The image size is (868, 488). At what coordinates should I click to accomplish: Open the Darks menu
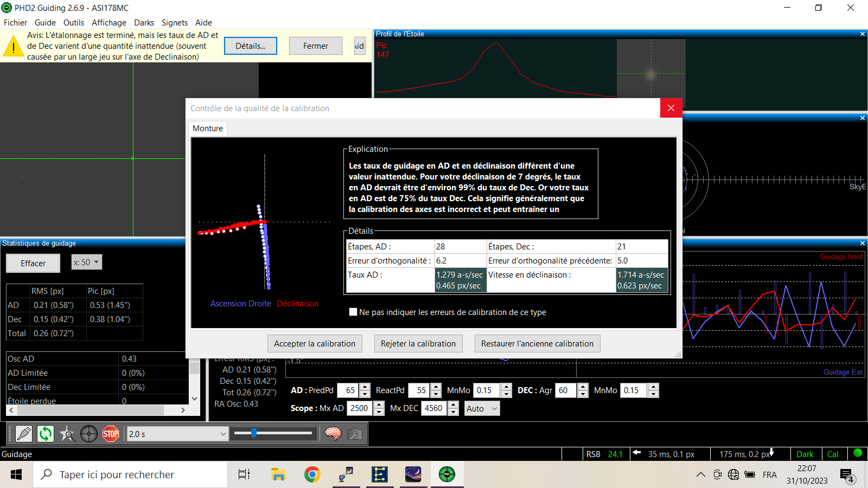point(144,22)
